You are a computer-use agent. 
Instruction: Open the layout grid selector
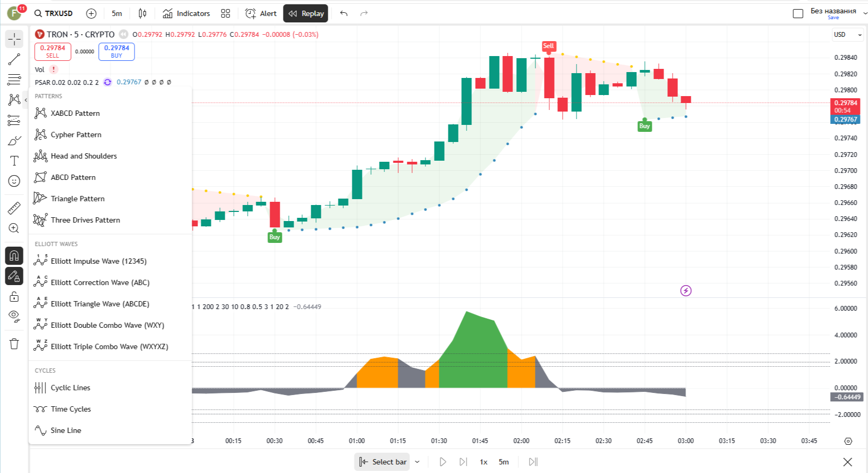pyautogui.click(x=226, y=13)
